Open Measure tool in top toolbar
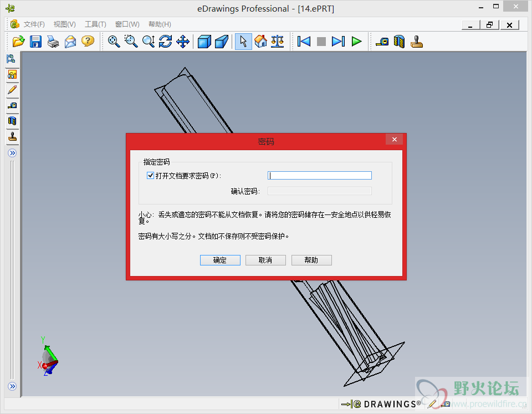The image size is (532, 414). 382,42
